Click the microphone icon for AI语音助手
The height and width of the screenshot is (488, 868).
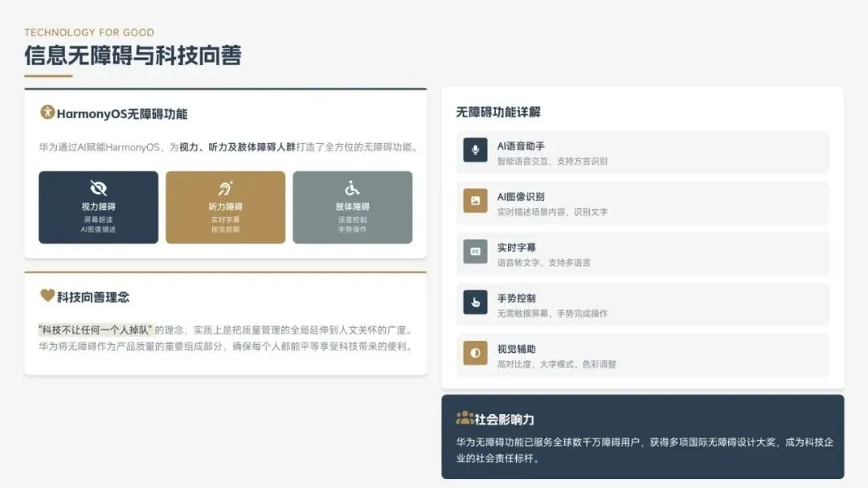(476, 150)
